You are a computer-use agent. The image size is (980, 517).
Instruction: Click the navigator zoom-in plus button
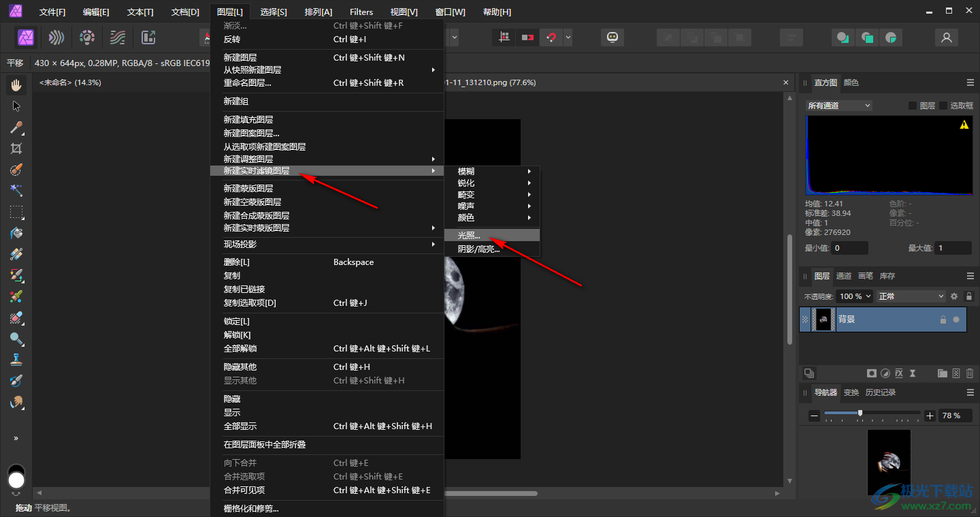[x=930, y=416]
